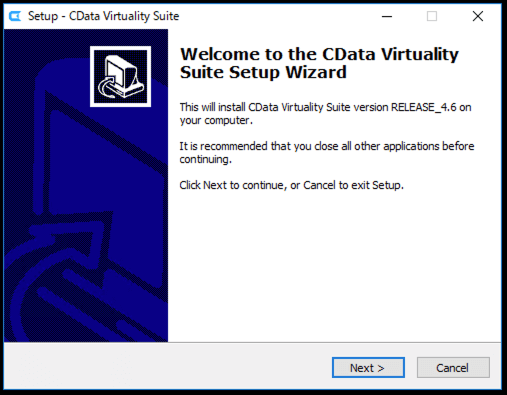Click the 'Setup - CData Virtuality Suite' title text
Screen dimensions: 507x395
103,16
